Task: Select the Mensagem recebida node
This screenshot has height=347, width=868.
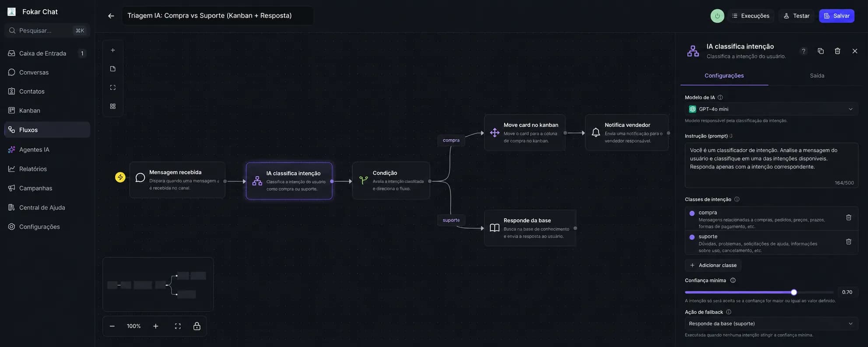Action: [x=177, y=180]
